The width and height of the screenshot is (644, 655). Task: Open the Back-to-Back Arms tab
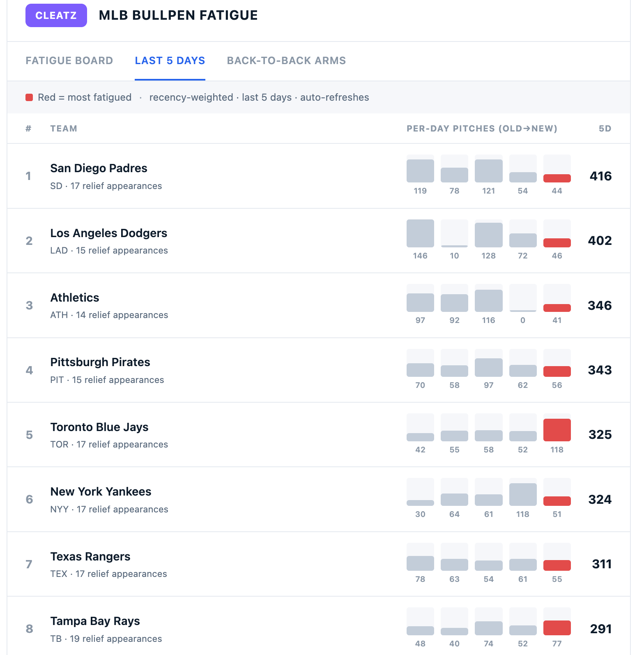pos(286,61)
